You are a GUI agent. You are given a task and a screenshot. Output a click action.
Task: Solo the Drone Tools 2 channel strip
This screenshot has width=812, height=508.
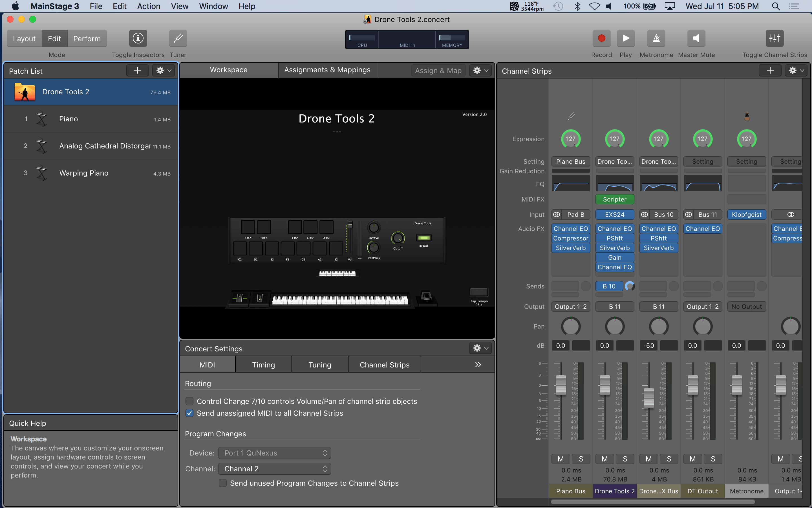click(625, 459)
